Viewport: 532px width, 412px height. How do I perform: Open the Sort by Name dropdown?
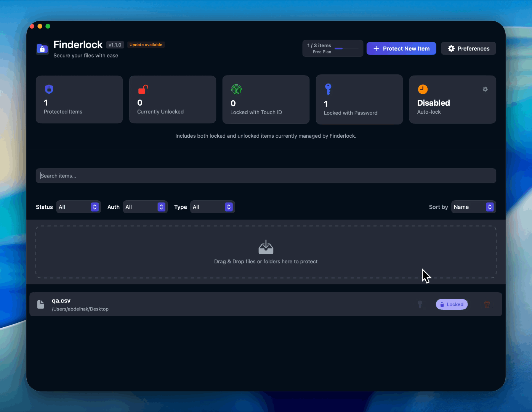click(474, 207)
